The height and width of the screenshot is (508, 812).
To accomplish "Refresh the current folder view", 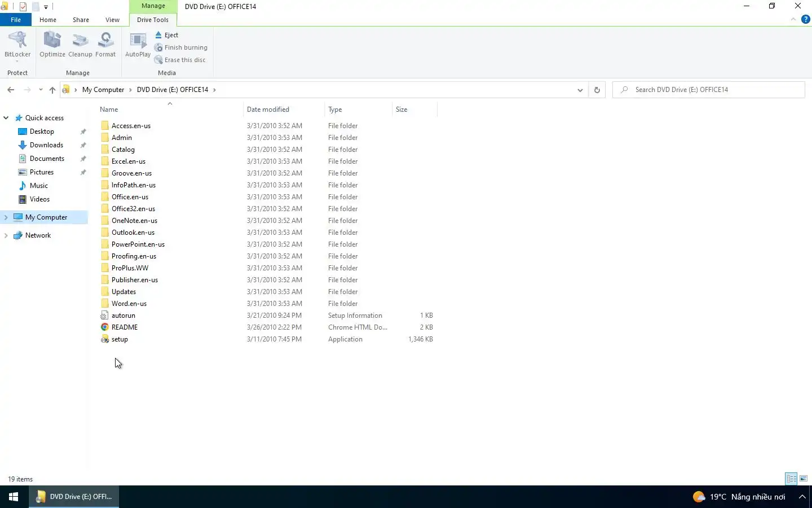I will 597,90.
